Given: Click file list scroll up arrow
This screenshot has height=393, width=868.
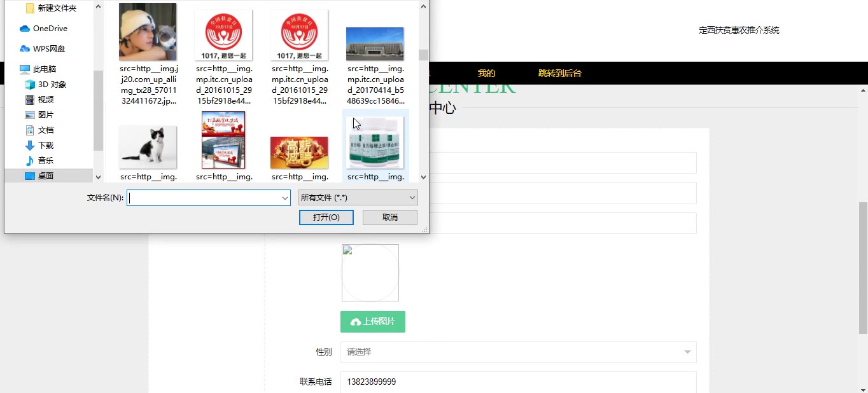Looking at the screenshot, I should coord(423,7).
